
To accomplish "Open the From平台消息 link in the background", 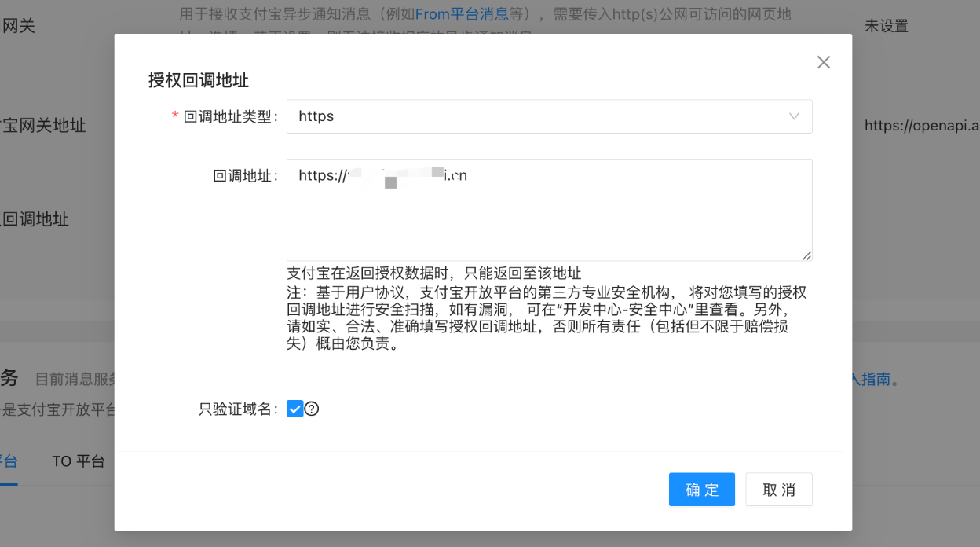I will tap(462, 14).
